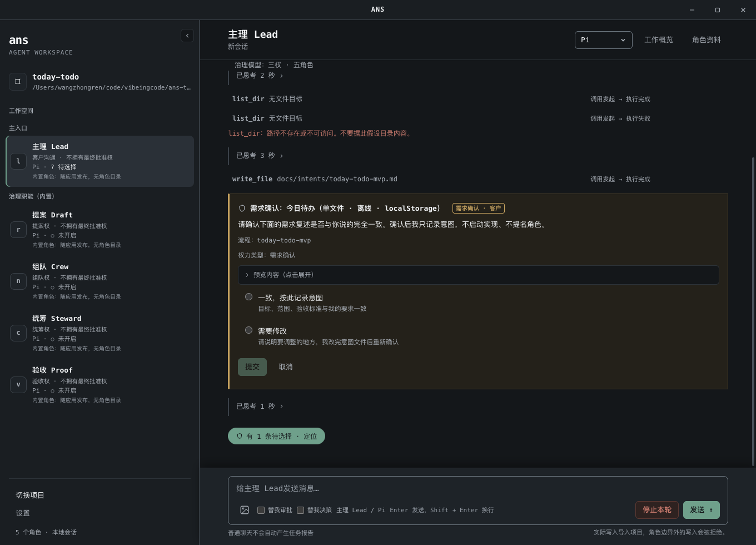Select 组队 Crew role in sidebar

(x=100, y=281)
